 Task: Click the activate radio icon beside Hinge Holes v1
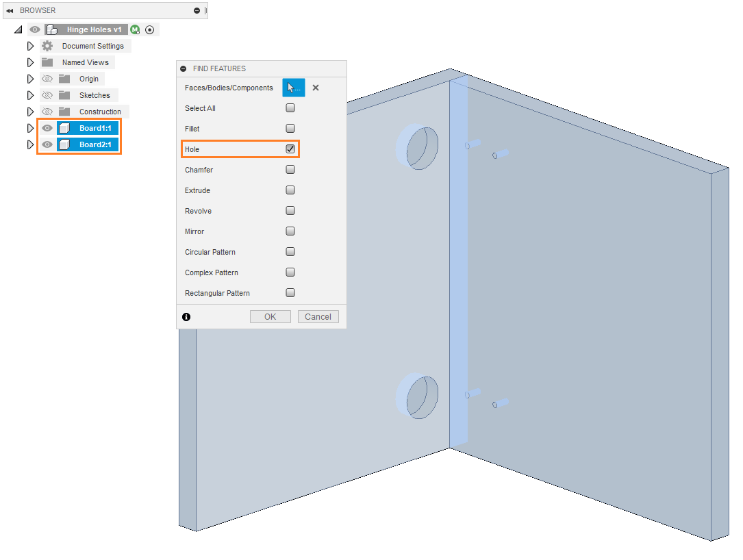150,29
